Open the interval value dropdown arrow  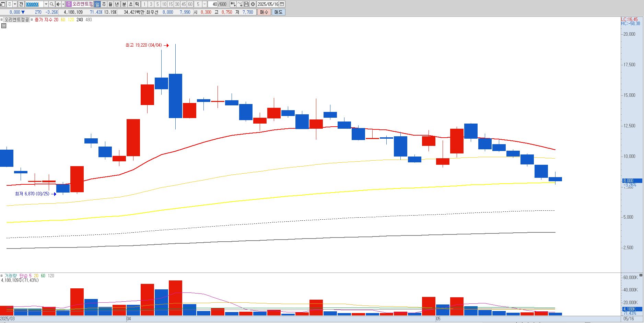coord(204,4)
